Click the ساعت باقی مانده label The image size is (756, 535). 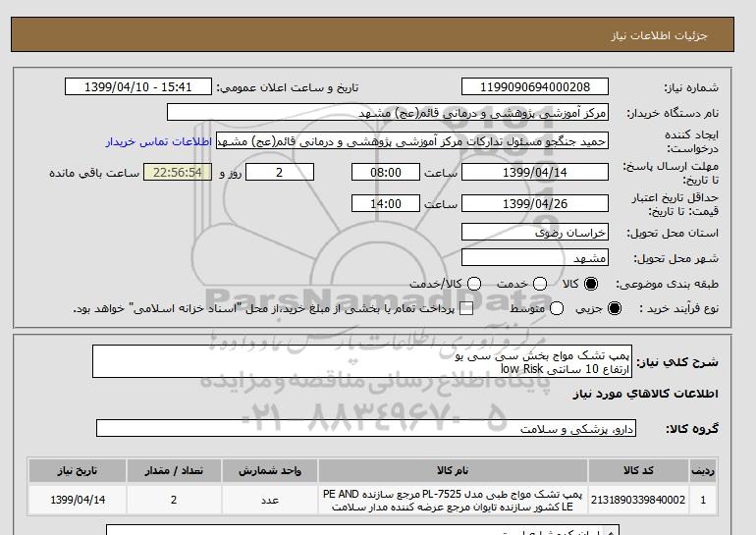[94, 173]
